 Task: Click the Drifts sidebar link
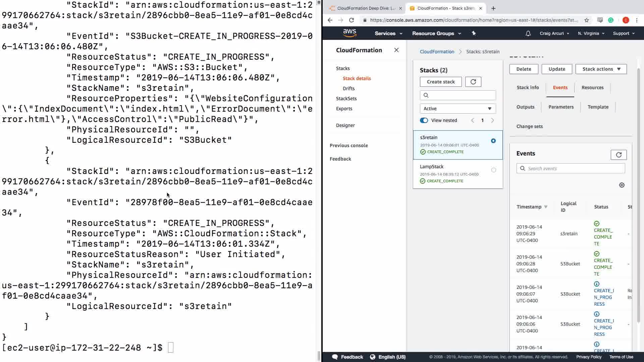point(348,88)
